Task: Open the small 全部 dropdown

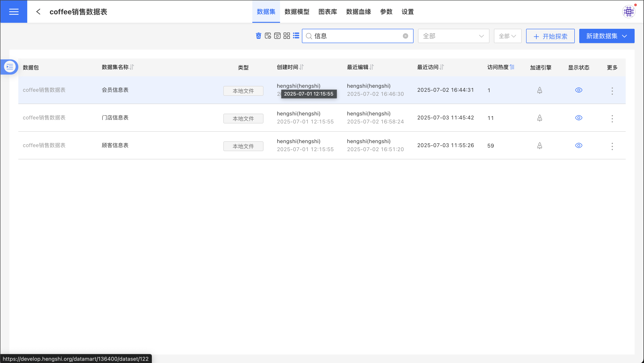Action: click(x=507, y=36)
